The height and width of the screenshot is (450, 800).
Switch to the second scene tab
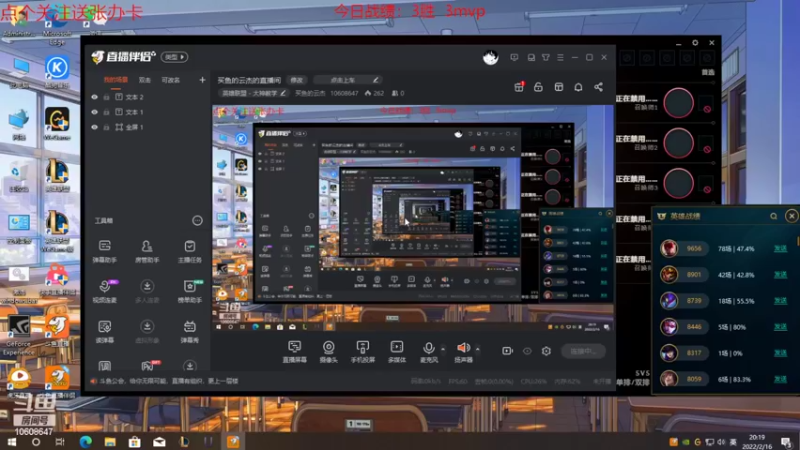[x=144, y=80]
